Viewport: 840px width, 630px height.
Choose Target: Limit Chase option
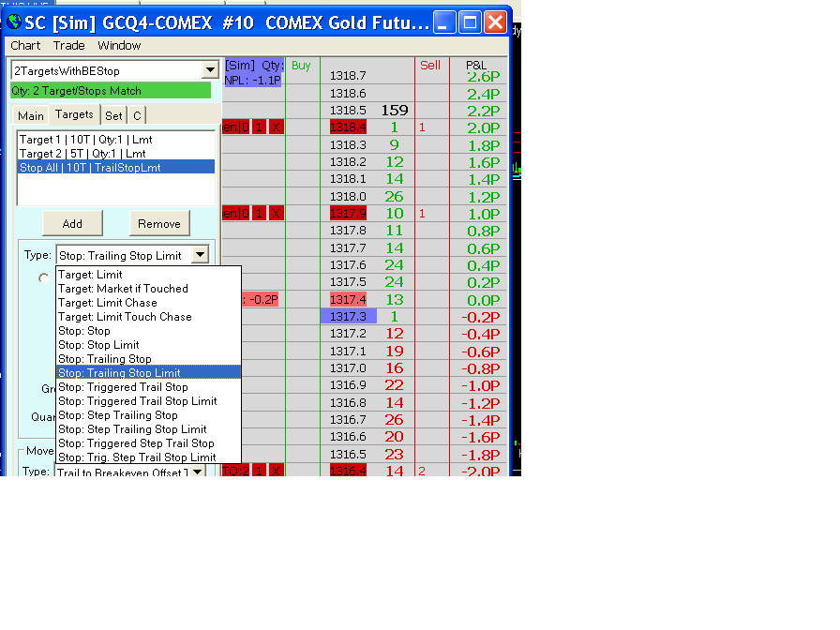(x=148, y=303)
